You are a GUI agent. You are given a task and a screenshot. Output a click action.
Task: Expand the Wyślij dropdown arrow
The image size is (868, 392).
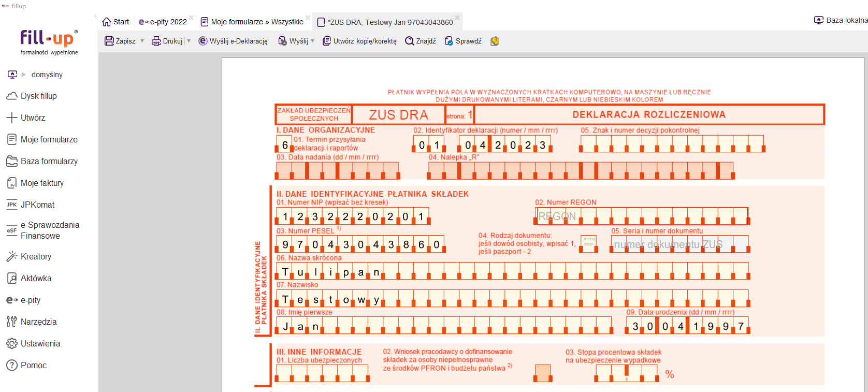click(x=312, y=41)
